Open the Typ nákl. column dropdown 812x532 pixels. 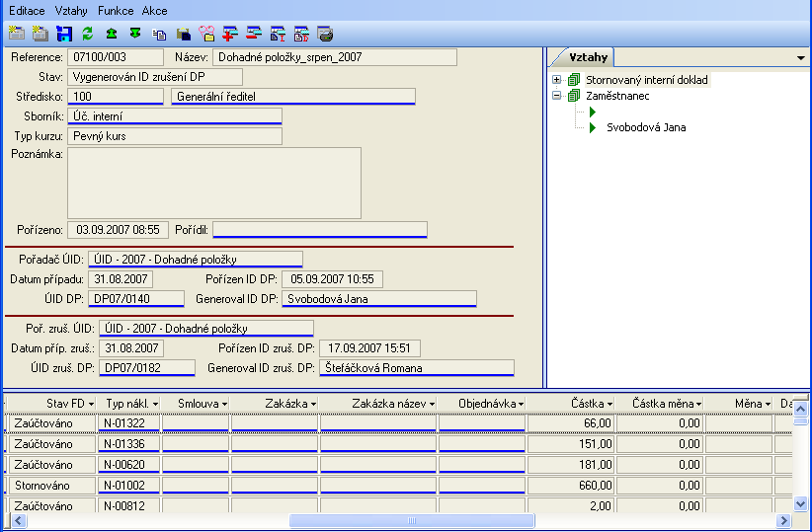tap(155, 404)
